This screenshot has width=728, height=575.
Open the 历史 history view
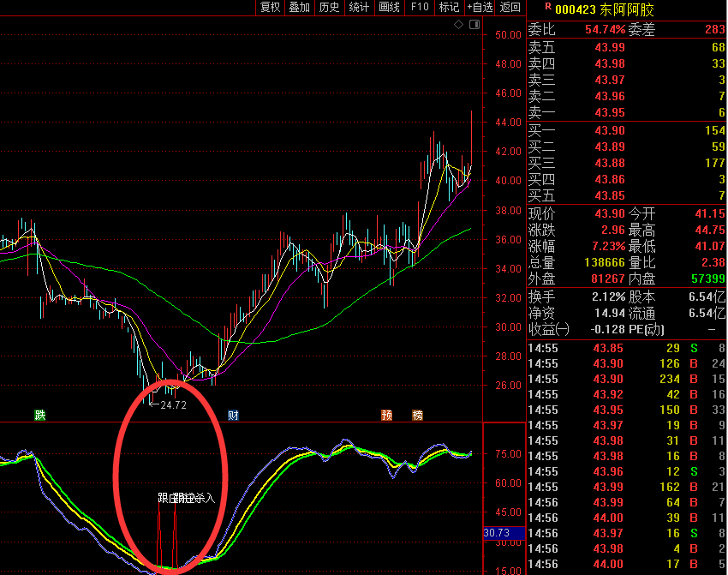click(329, 7)
